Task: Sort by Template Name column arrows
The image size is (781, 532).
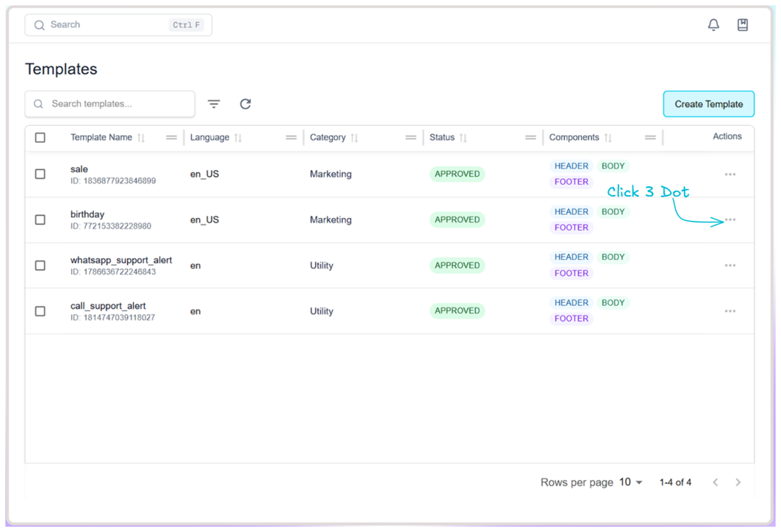Action: click(141, 138)
